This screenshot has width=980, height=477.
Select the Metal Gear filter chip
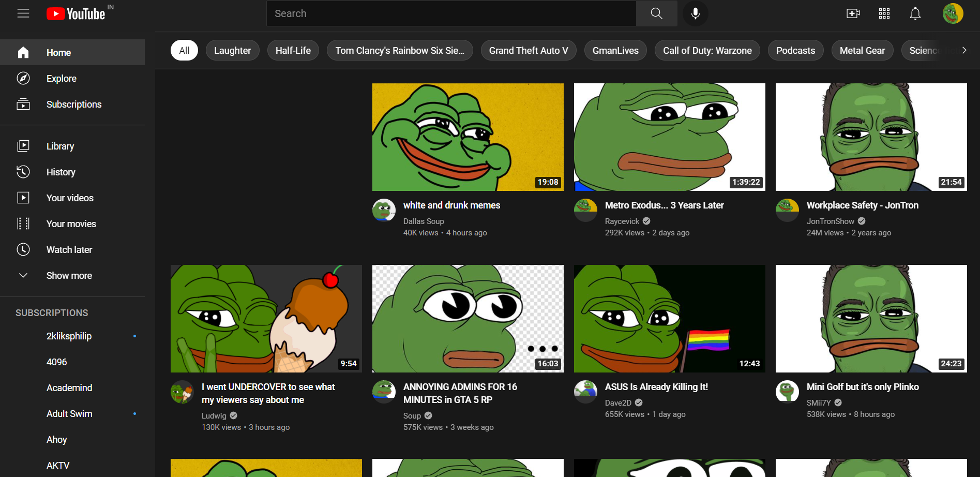pos(862,50)
